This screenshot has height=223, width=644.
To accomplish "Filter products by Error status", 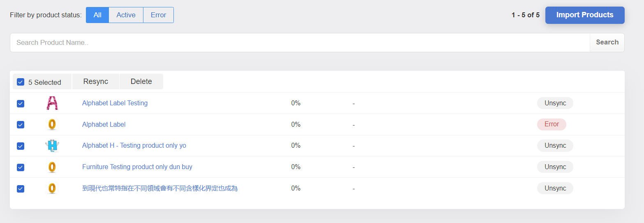I will point(158,15).
